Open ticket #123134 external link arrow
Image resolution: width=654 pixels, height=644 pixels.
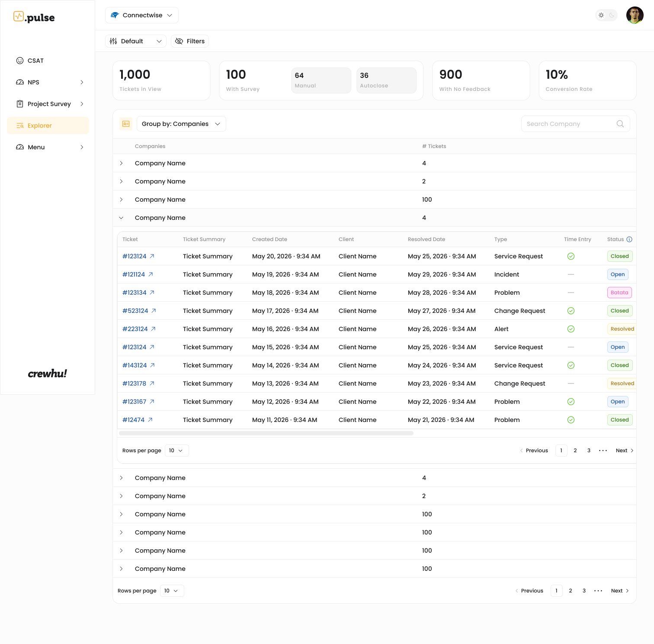coord(152,293)
